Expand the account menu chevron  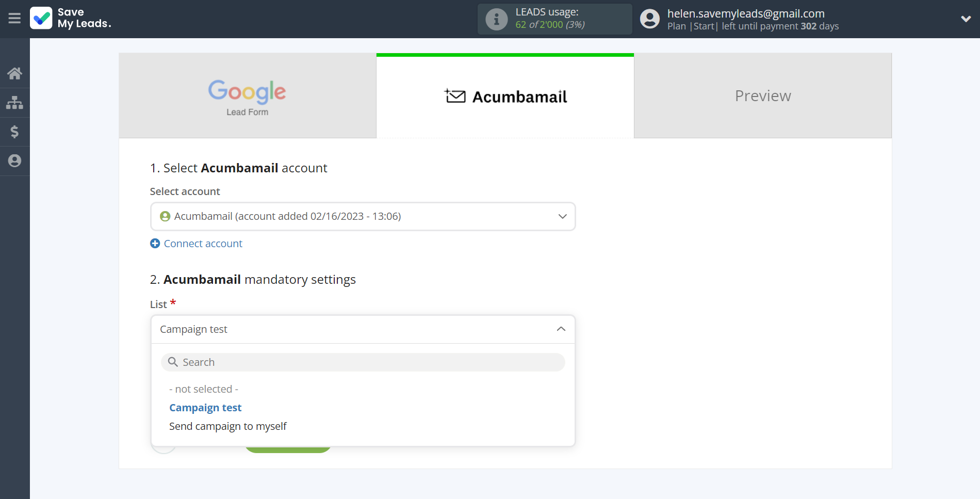pos(966,19)
